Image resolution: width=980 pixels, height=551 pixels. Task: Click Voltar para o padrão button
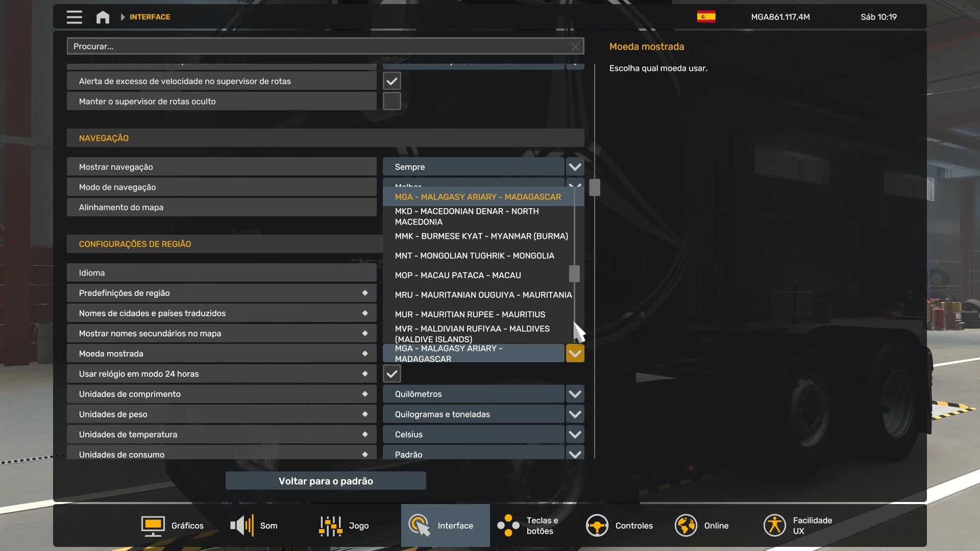point(326,481)
